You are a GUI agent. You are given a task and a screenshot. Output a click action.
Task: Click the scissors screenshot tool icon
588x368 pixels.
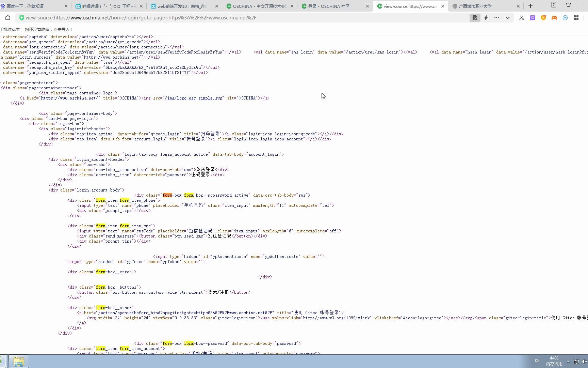pos(521,18)
